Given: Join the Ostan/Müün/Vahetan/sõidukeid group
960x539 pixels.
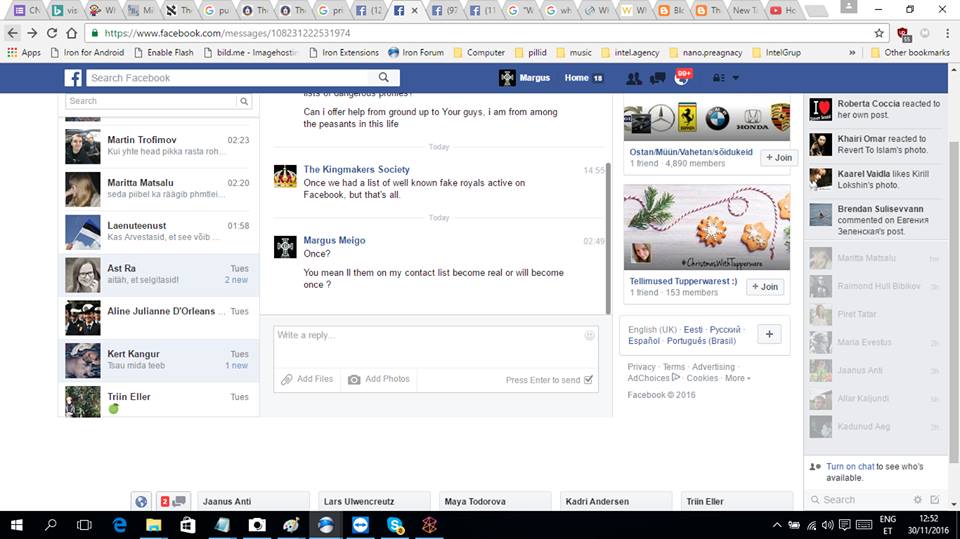Looking at the screenshot, I should pyautogui.click(x=779, y=157).
